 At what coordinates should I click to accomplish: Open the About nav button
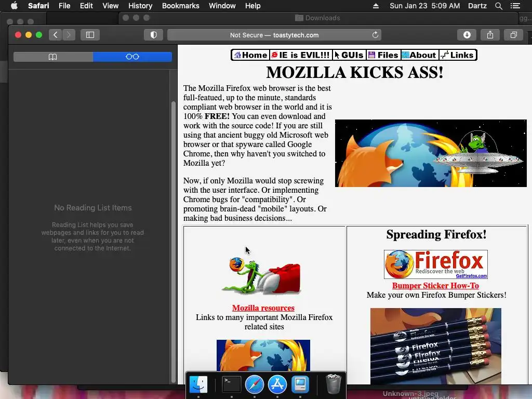coord(419,55)
